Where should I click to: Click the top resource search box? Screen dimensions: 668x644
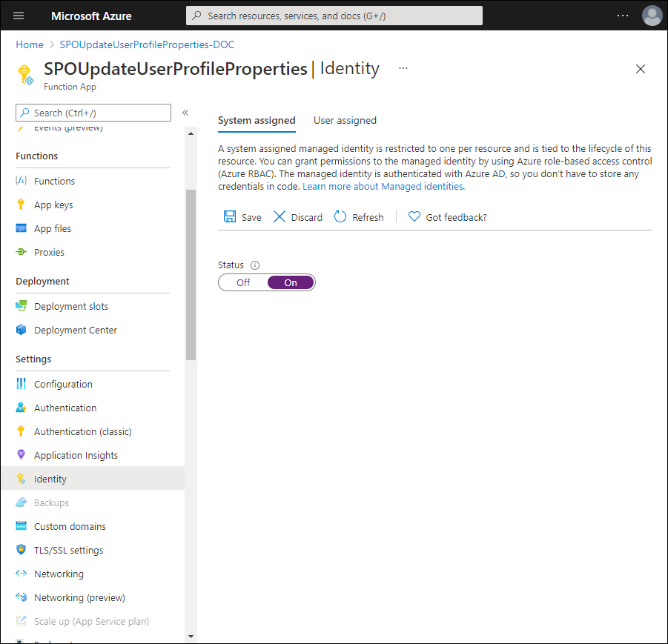(334, 16)
